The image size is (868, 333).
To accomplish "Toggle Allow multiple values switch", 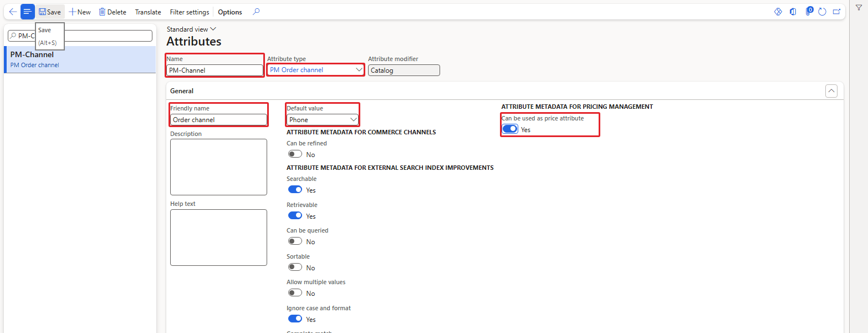I will point(295,293).
